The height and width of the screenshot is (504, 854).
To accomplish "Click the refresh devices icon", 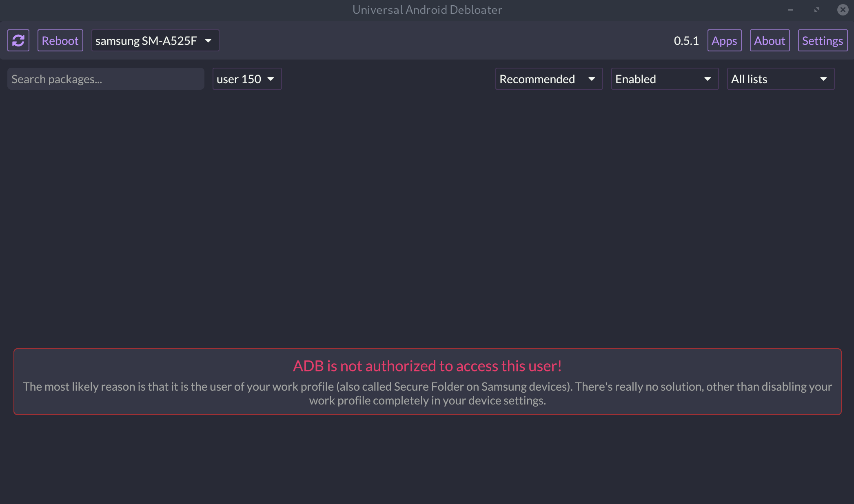I will [18, 40].
